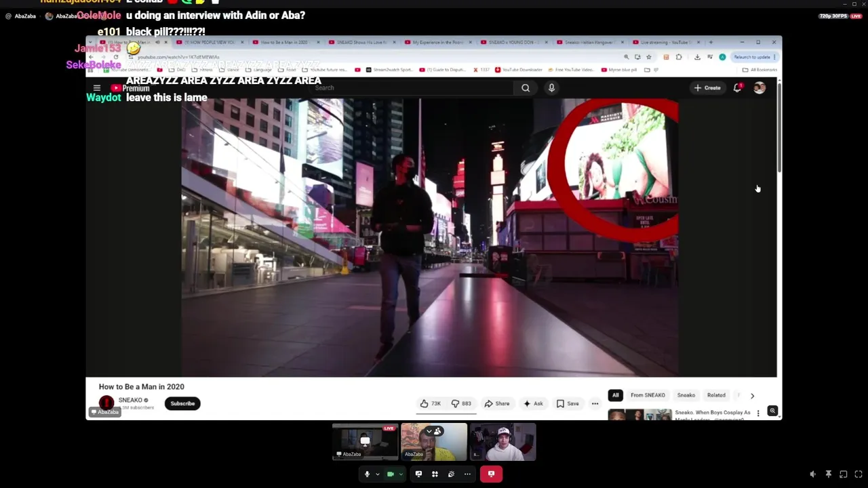The width and height of the screenshot is (868, 488).
Task: Select AbaZaba's webcam tile
Action: (x=434, y=442)
